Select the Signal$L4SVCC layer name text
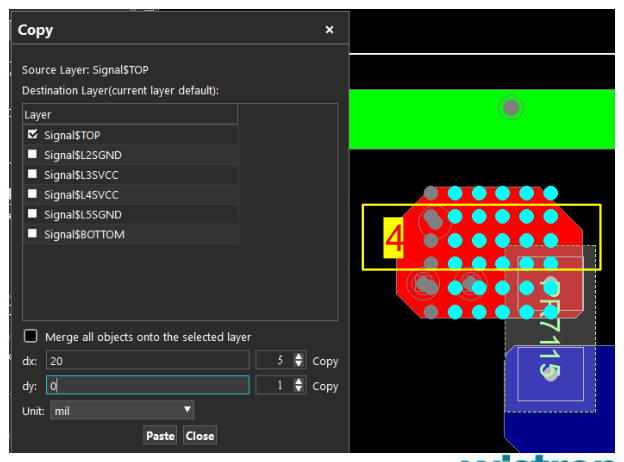The width and height of the screenshot is (624, 462). pos(81,195)
